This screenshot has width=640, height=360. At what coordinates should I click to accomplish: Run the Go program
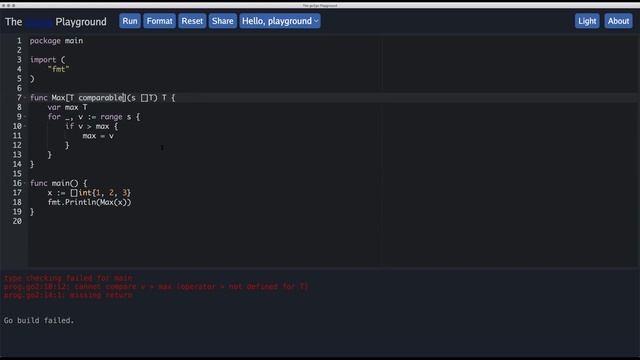[130, 21]
